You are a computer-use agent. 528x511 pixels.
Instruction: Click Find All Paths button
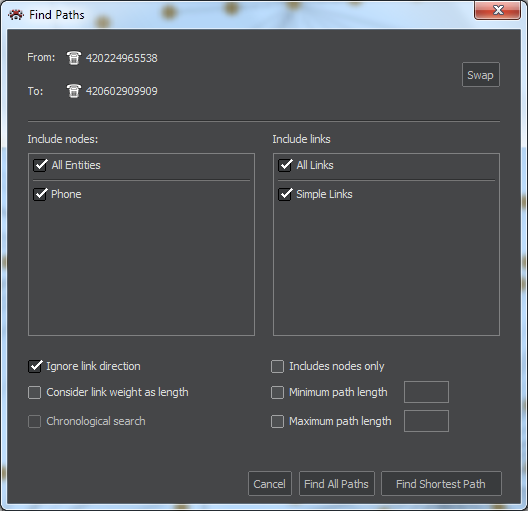337,484
